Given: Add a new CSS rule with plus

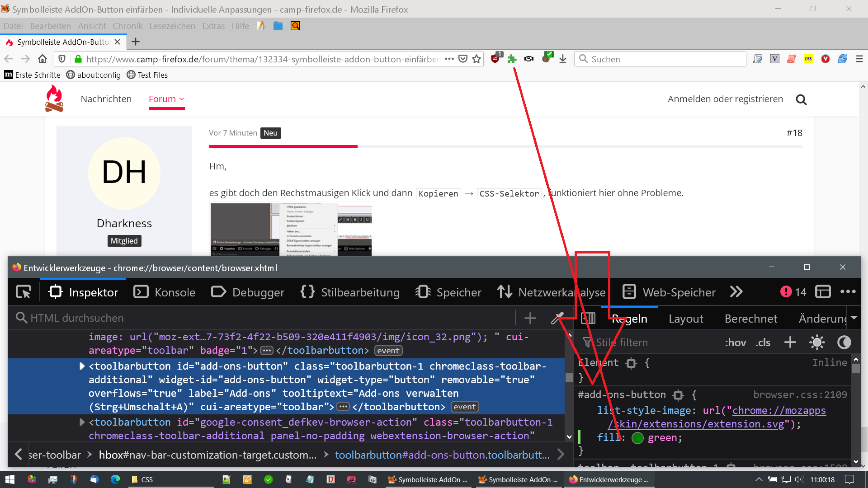Looking at the screenshot, I should (790, 343).
